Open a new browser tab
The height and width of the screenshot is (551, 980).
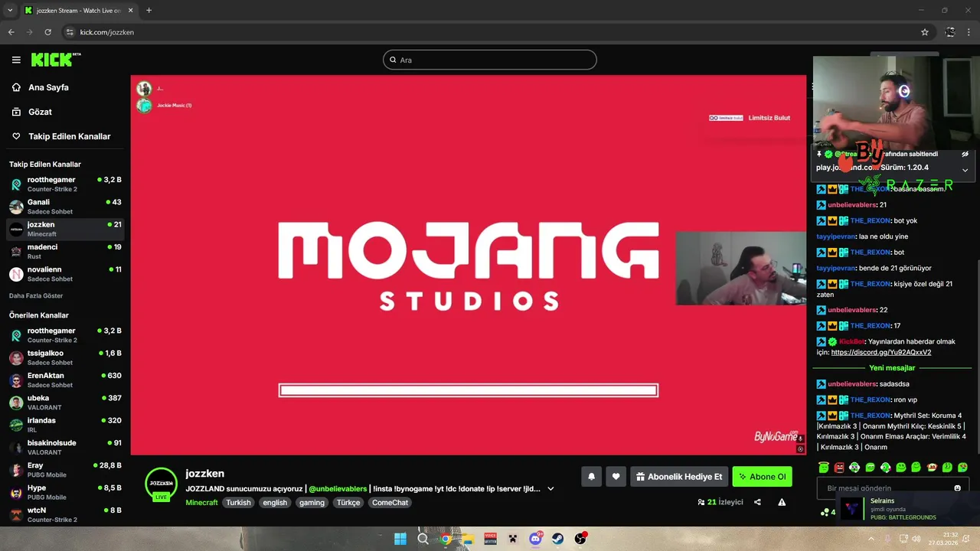[149, 11]
